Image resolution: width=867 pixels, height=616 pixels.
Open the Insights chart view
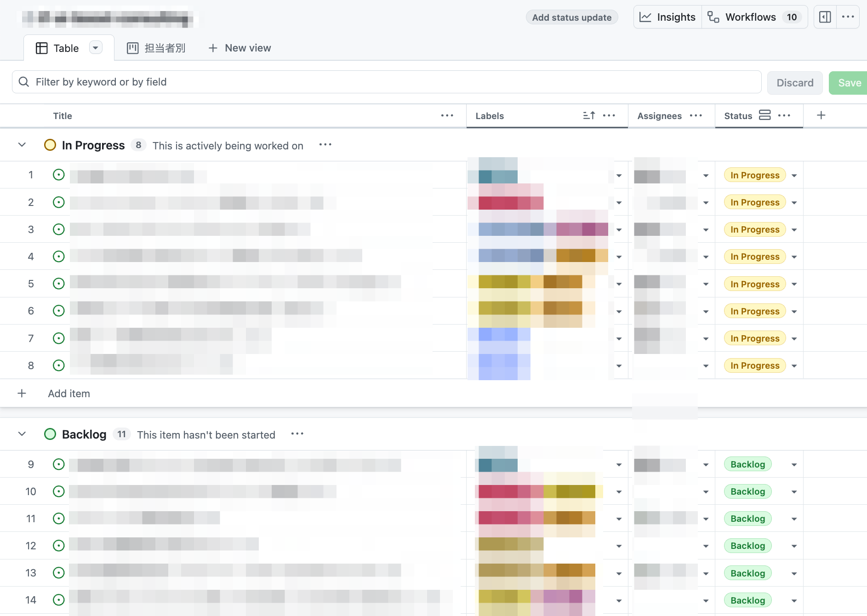tap(667, 17)
